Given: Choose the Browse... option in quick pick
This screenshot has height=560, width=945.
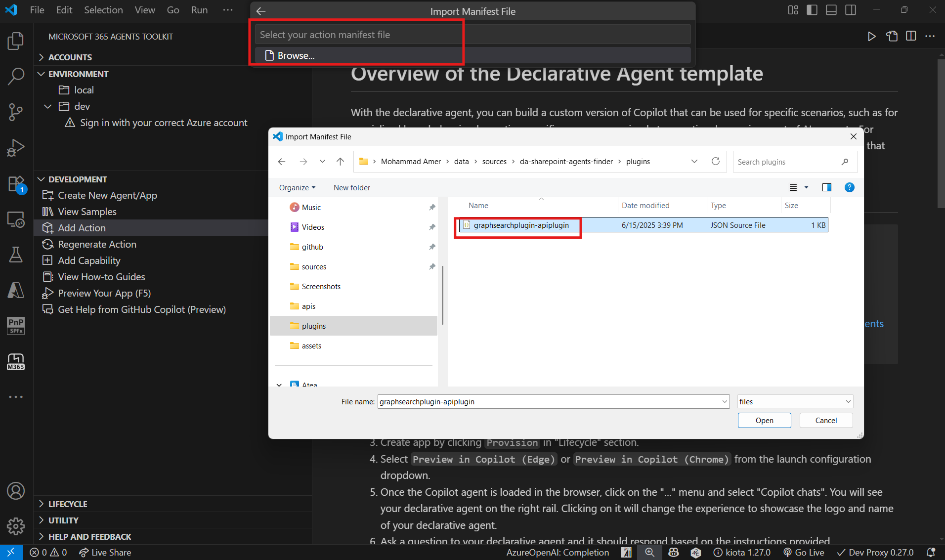Looking at the screenshot, I should click(472, 55).
